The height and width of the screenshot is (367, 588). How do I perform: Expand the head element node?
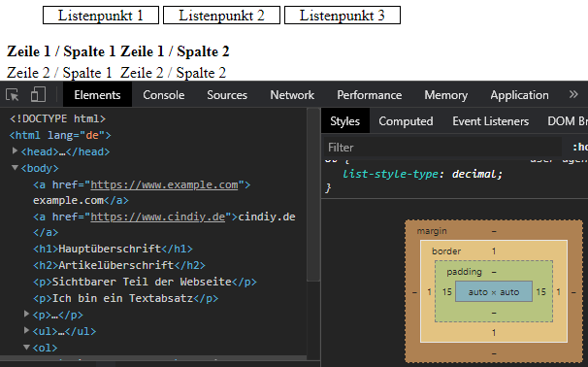tap(15, 150)
